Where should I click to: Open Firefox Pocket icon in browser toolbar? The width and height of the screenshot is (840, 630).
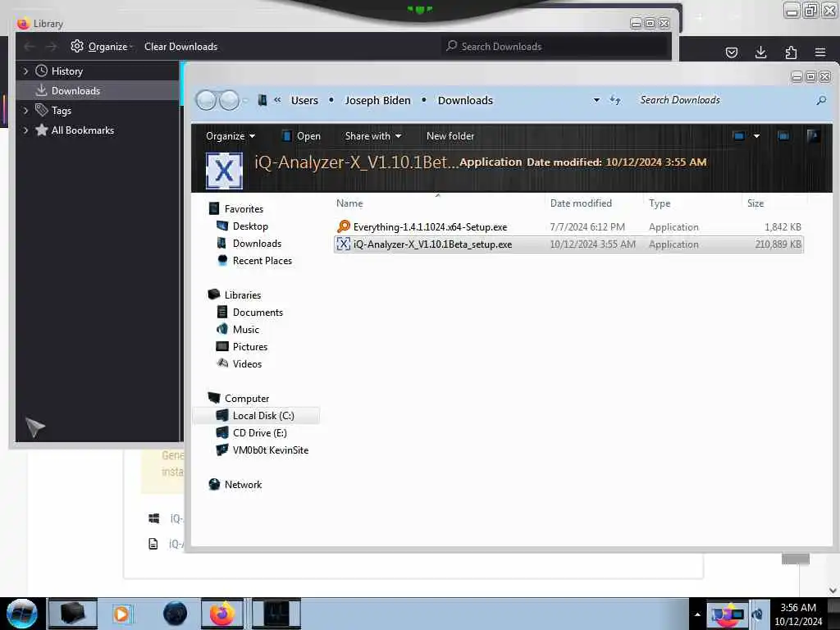731,52
